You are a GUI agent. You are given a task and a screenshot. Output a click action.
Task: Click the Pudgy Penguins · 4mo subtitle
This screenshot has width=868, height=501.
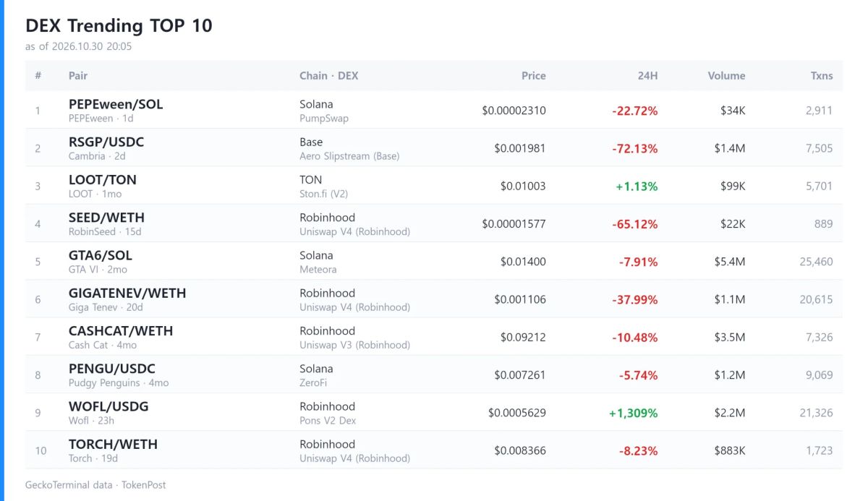[x=119, y=382]
